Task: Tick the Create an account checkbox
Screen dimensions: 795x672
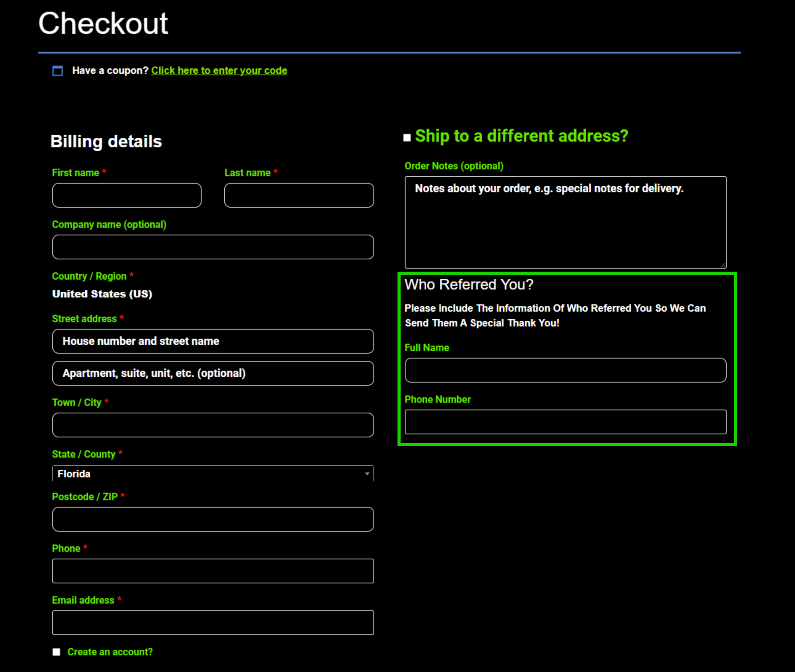Action: [x=56, y=652]
